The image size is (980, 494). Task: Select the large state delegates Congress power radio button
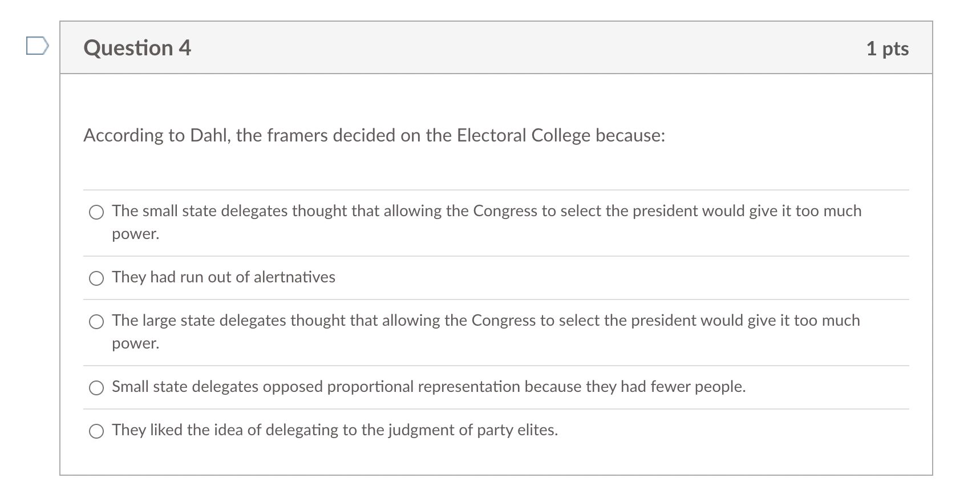96,322
